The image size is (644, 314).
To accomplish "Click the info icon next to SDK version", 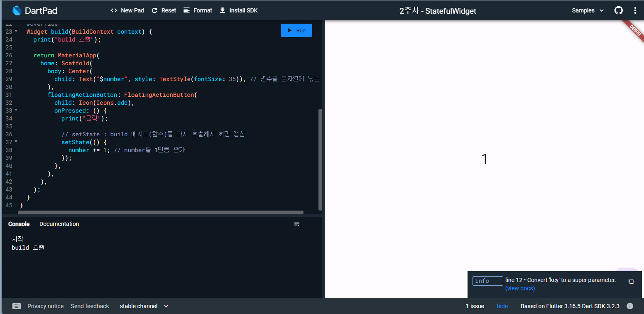I will (630, 306).
